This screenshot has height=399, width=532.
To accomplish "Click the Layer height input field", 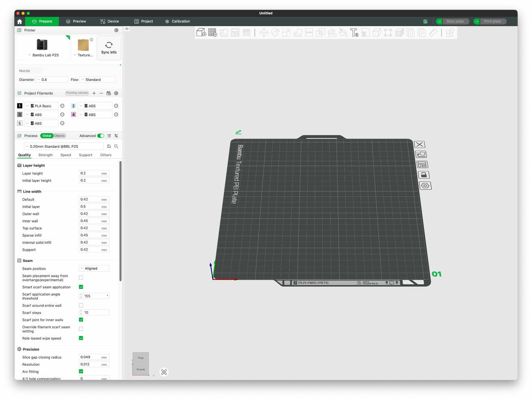I will coord(89,174).
